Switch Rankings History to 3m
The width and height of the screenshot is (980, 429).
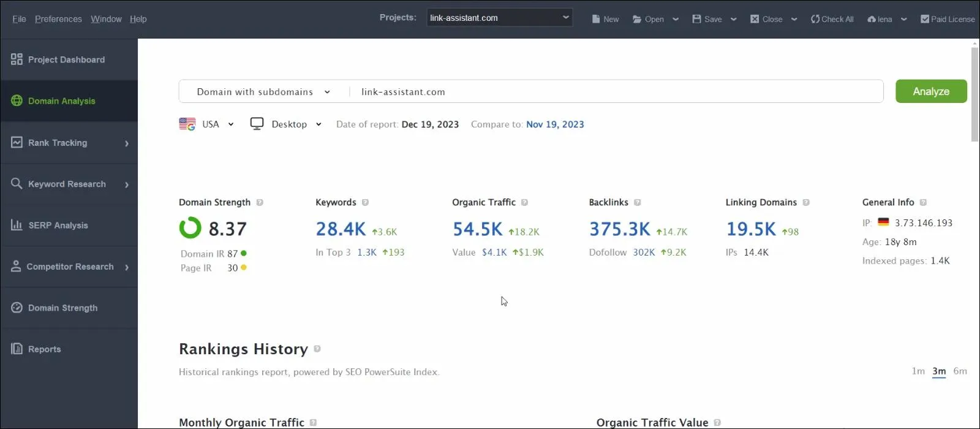[x=939, y=371]
